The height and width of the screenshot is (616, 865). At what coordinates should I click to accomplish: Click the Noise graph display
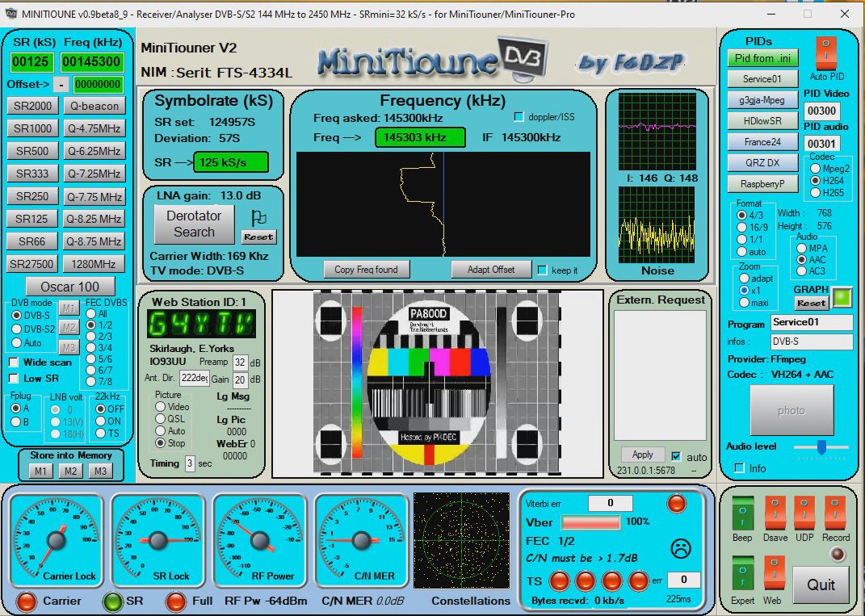pos(657,225)
